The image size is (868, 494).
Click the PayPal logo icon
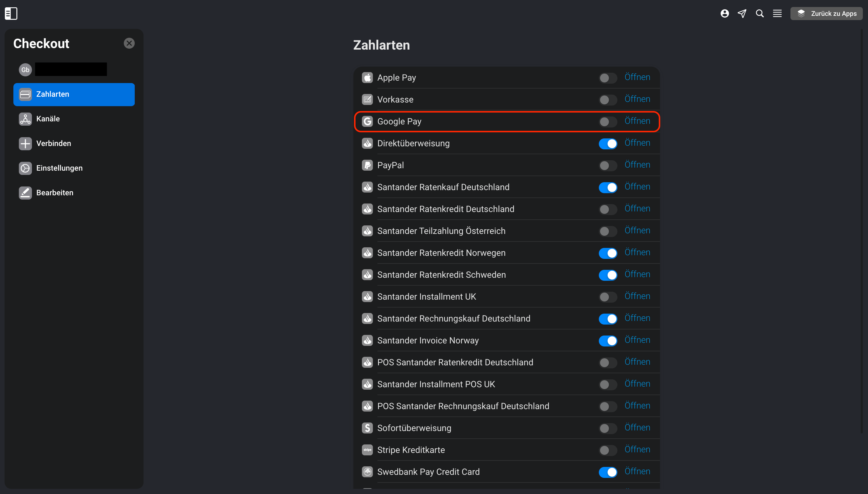click(x=367, y=165)
